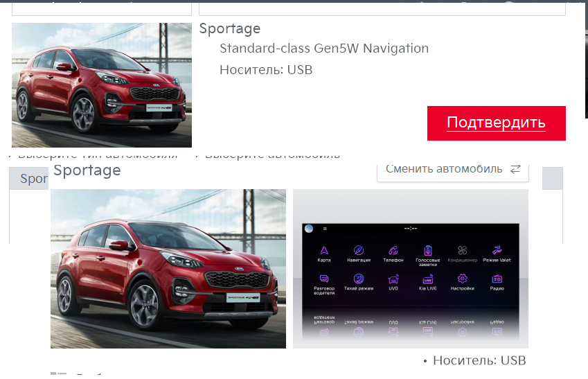Open the UVO car icon
588x379 pixels.
point(393,279)
